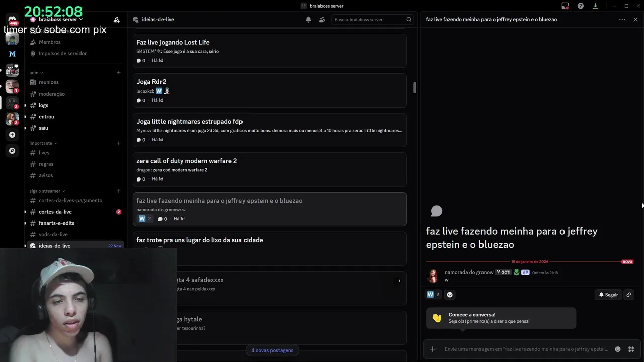
Task: Open lives channel
Action: point(74,153)
